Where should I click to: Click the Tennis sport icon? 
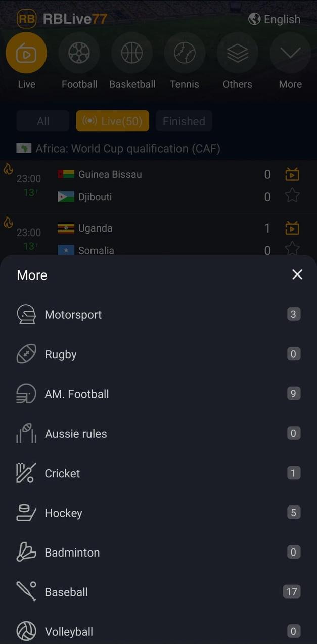pyautogui.click(x=185, y=53)
